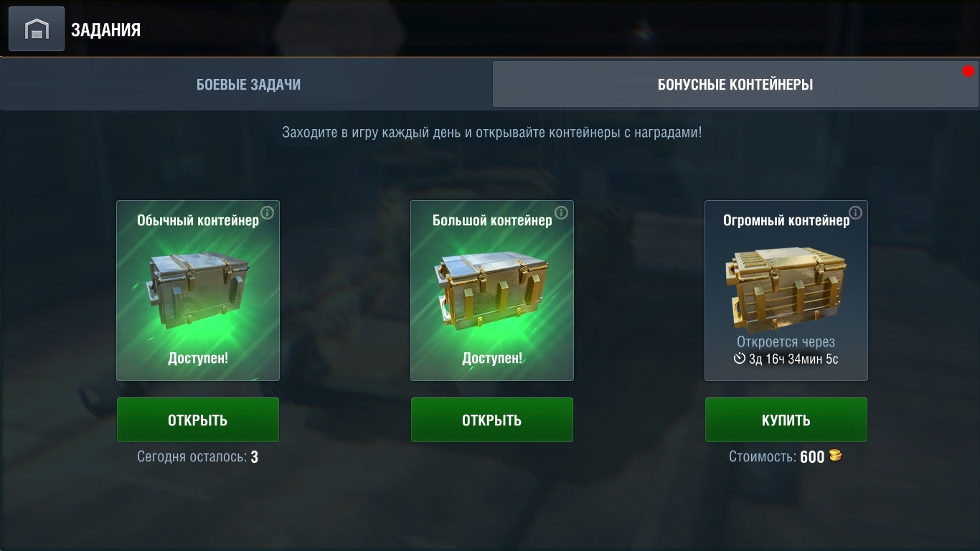Click the garage home icon button
980x551 pixels.
coord(36,29)
